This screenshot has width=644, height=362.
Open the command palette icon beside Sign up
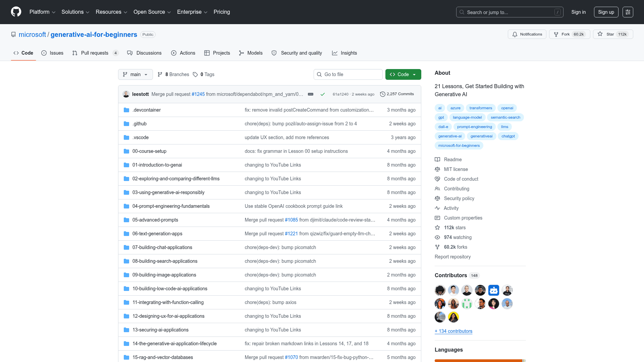628,12
